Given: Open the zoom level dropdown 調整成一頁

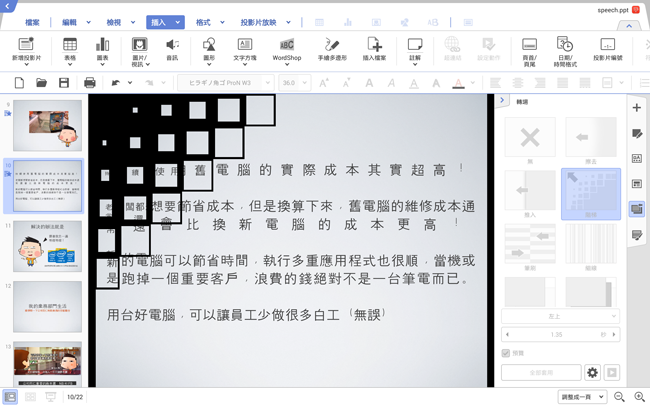Looking at the screenshot, I should (582, 397).
